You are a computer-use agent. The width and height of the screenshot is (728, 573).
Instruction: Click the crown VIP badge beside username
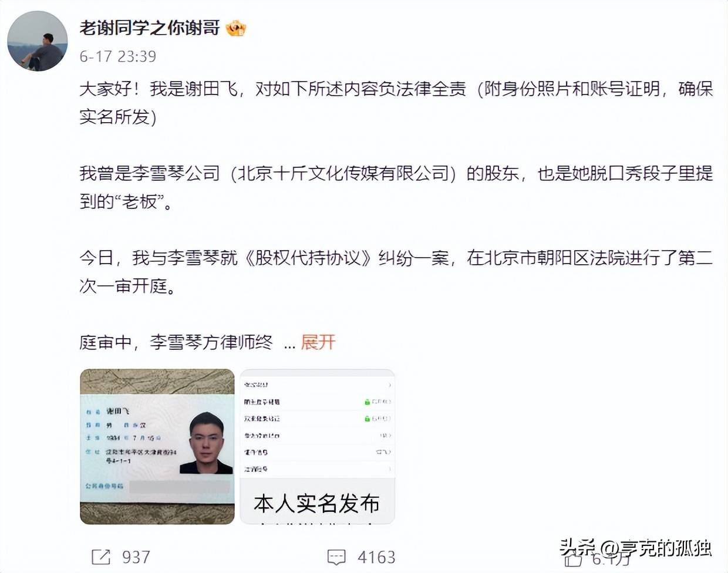point(236,28)
